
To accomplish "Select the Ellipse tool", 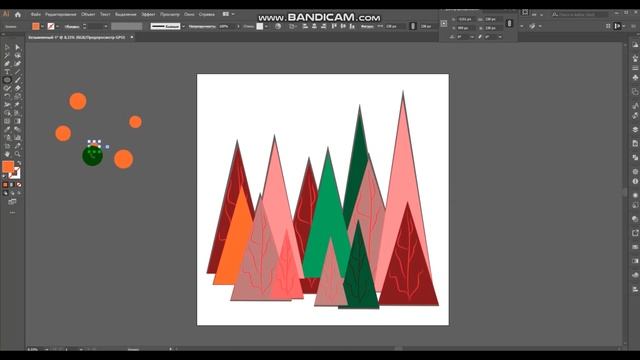I will click(7, 80).
